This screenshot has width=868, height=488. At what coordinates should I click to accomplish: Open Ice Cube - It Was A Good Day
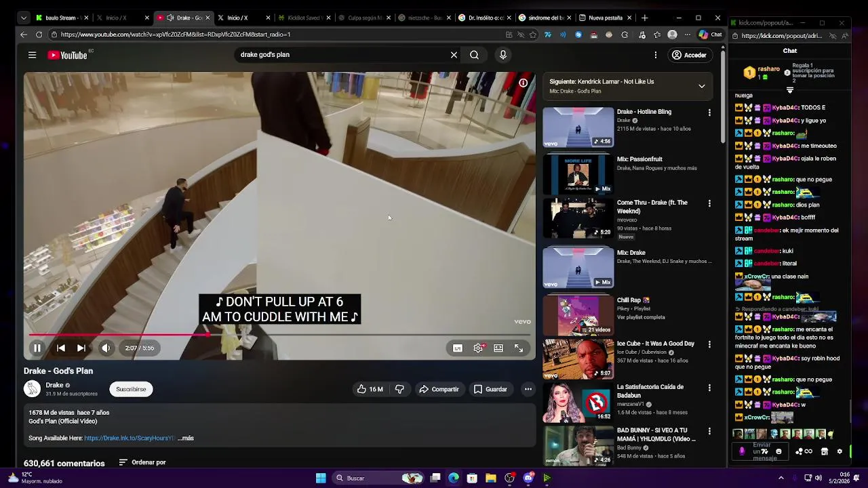point(656,344)
